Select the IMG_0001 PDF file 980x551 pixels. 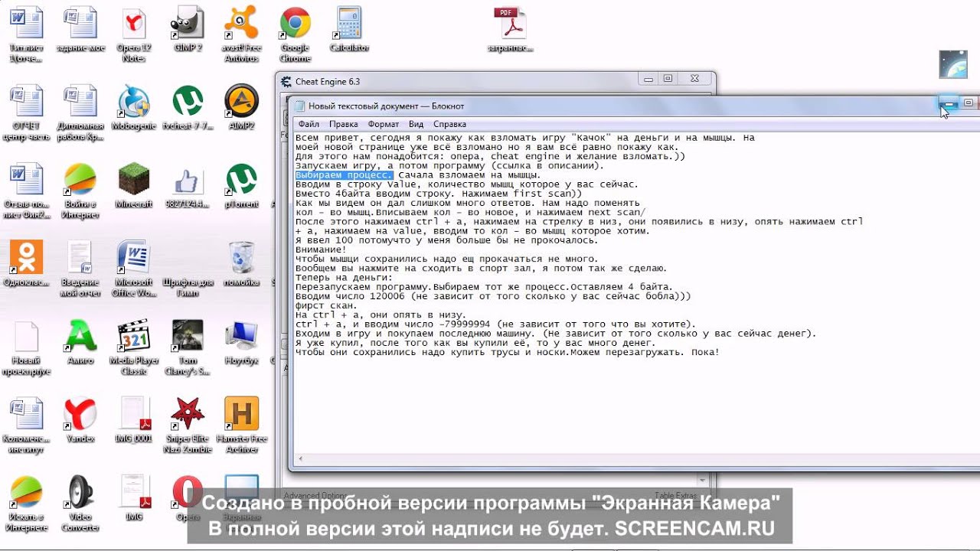click(x=134, y=420)
